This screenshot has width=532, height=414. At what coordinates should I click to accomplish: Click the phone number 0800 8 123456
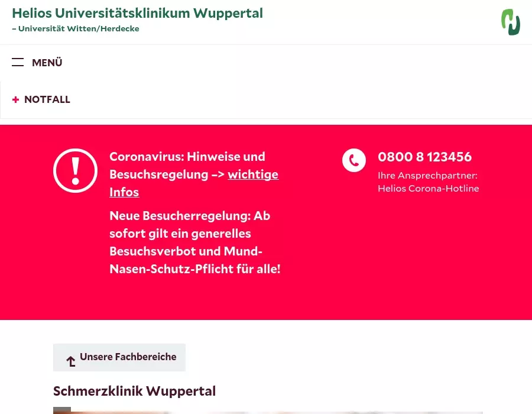click(x=425, y=157)
